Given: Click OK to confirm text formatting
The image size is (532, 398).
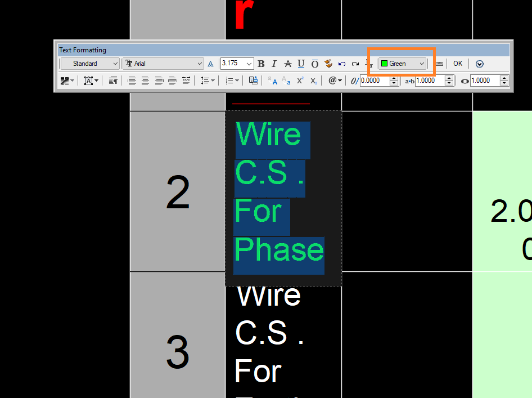Looking at the screenshot, I should (x=458, y=64).
